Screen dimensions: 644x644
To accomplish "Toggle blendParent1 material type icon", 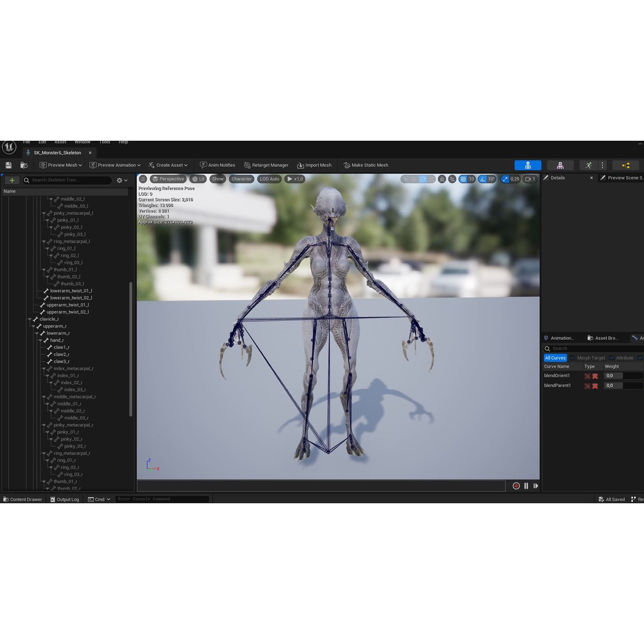I will (595, 386).
